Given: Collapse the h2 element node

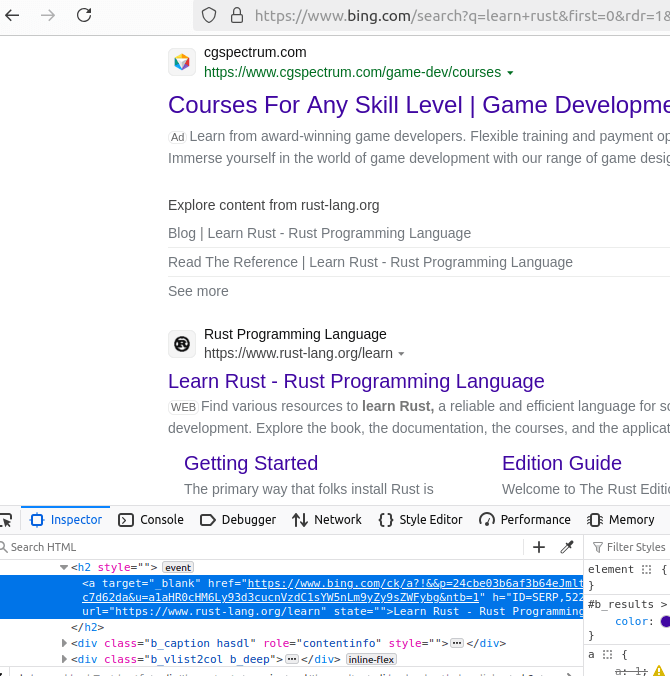Looking at the screenshot, I should click(64, 567).
